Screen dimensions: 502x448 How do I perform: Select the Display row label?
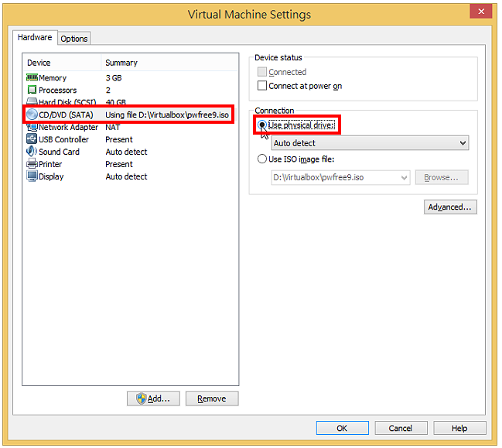point(51,176)
